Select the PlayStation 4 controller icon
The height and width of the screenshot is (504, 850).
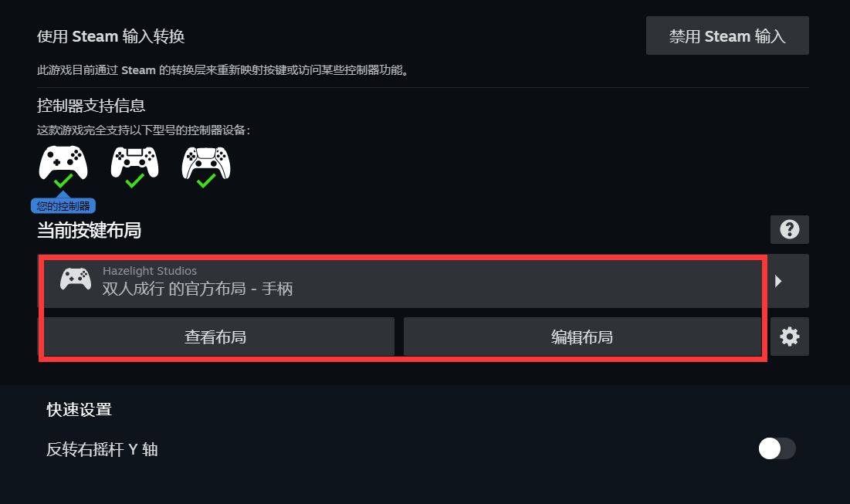134,161
